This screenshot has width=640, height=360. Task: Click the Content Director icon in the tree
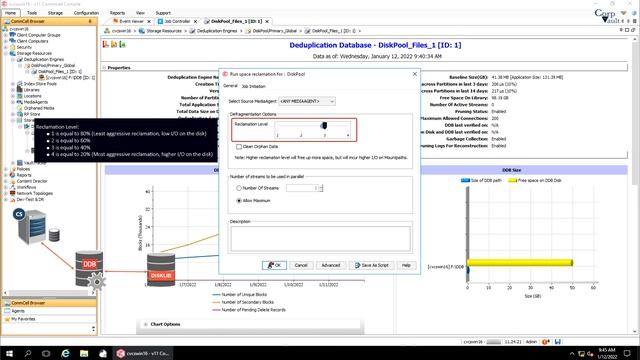tap(12, 181)
